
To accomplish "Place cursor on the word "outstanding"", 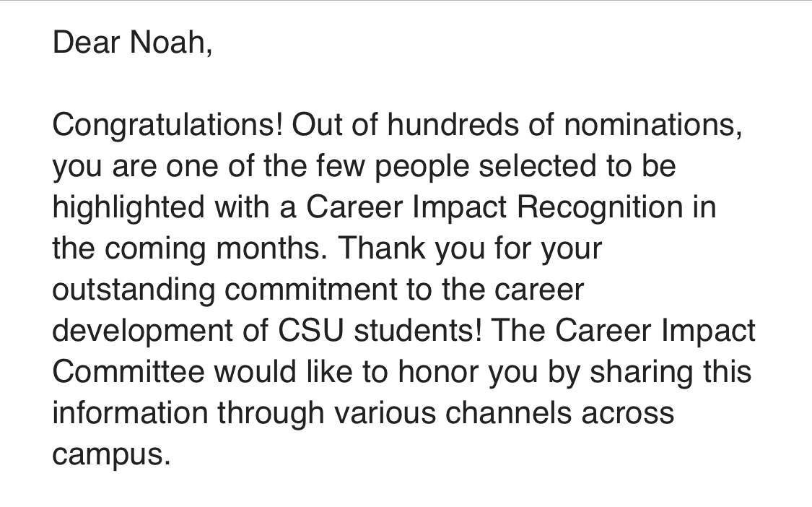I will pos(134,290).
